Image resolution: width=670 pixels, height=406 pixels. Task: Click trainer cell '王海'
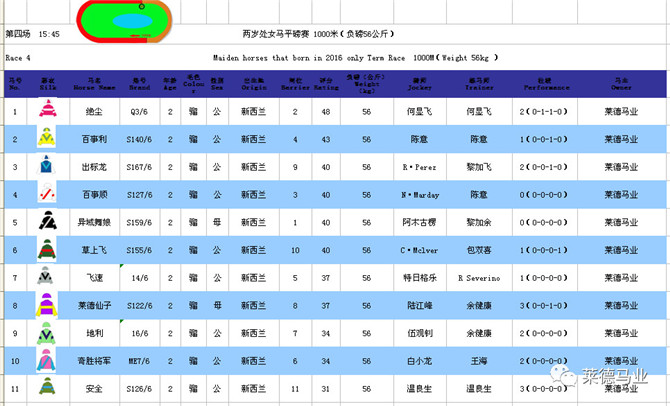pos(479,361)
